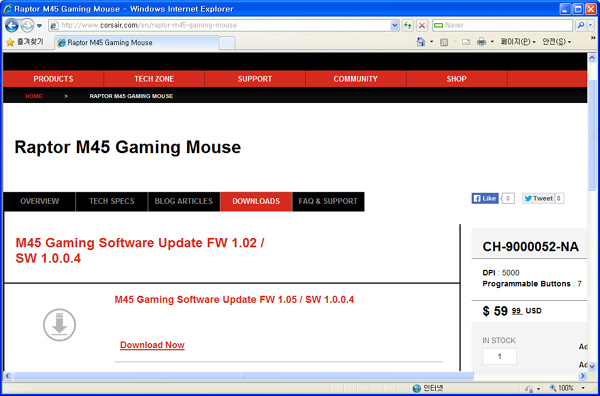Open the 100% zoom level control

(562, 388)
